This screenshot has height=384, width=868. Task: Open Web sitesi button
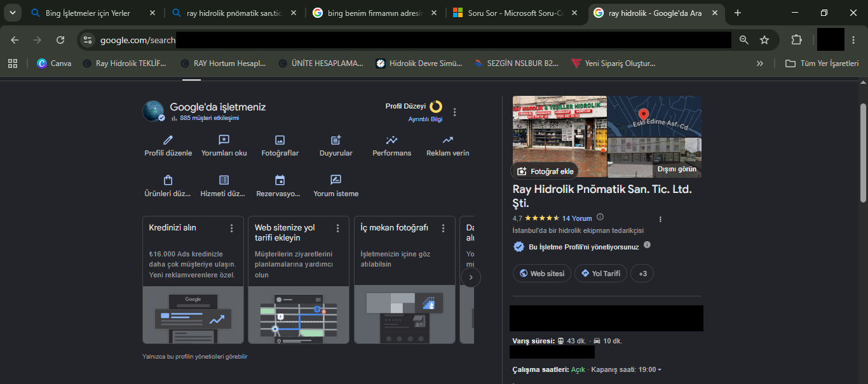(x=542, y=274)
